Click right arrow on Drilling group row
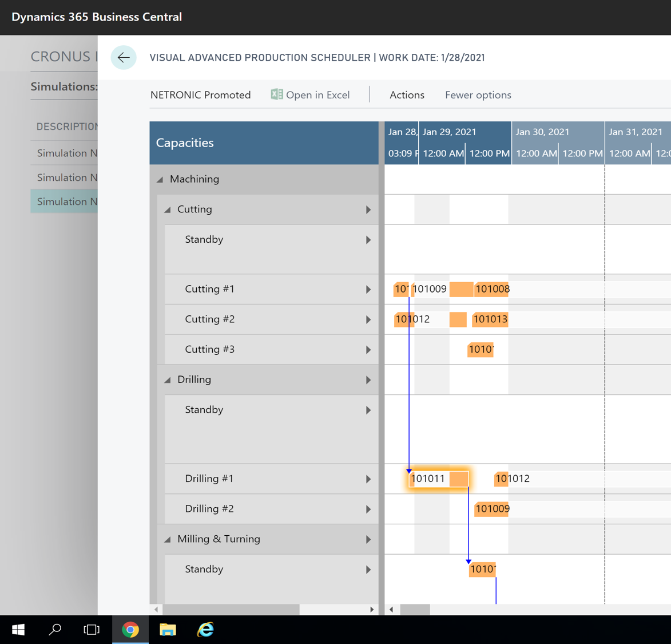The image size is (671, 644). coord(368,380)
